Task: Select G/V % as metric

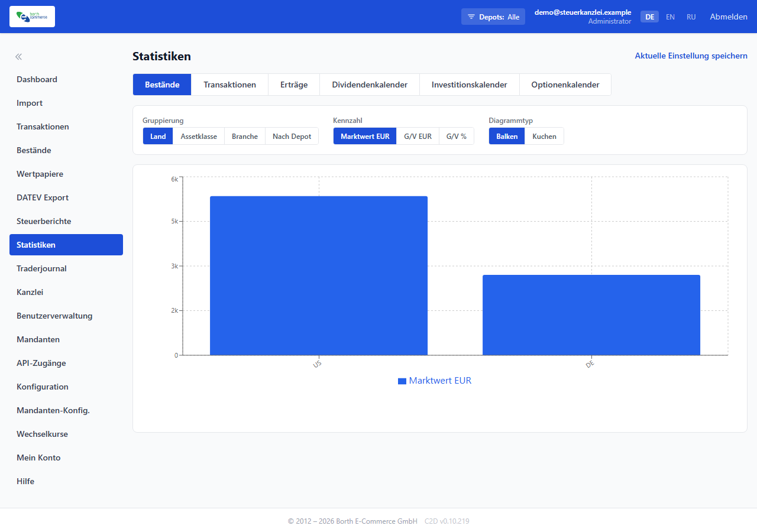Action: pos(457,136)
